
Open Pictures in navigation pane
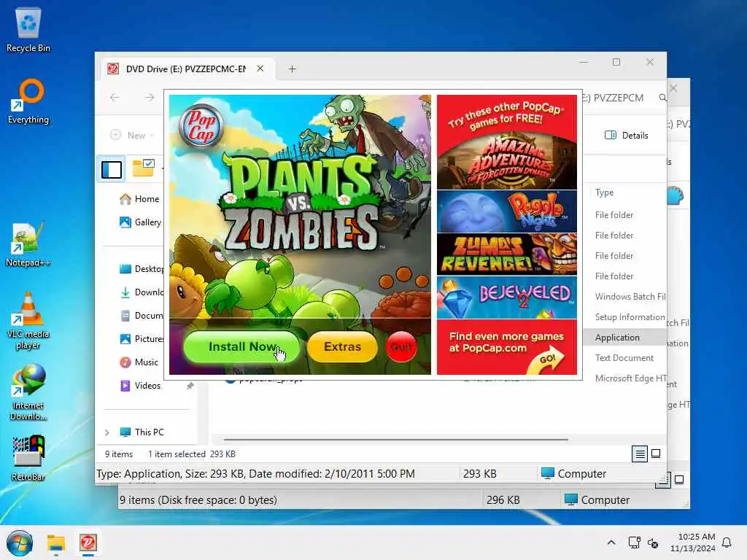point(141,339)
